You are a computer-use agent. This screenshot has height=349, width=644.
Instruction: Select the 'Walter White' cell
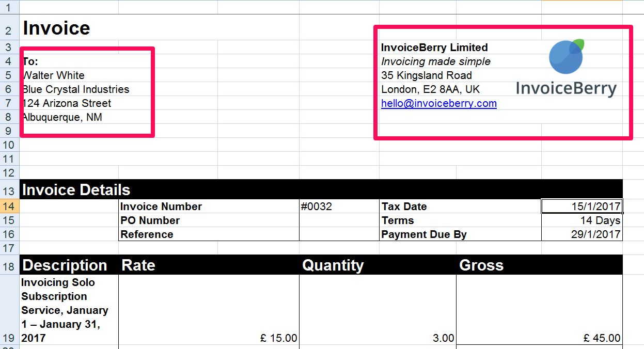coord(69,75)
